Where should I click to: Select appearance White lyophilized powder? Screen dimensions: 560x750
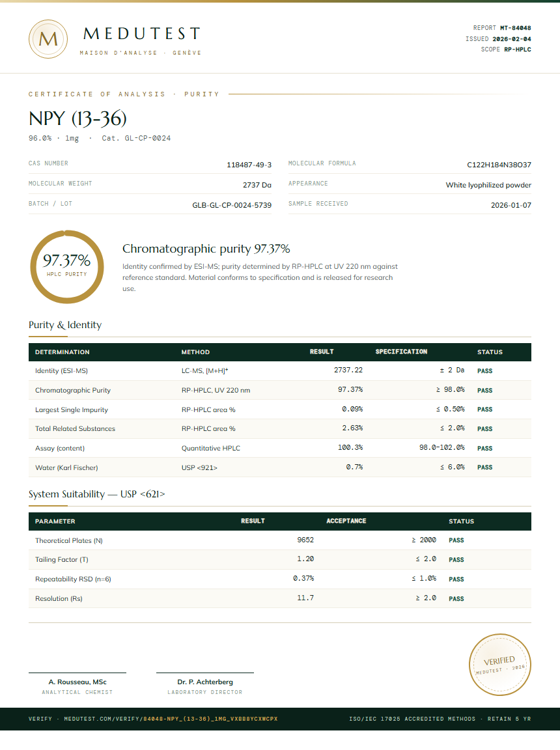click(488, 185)
